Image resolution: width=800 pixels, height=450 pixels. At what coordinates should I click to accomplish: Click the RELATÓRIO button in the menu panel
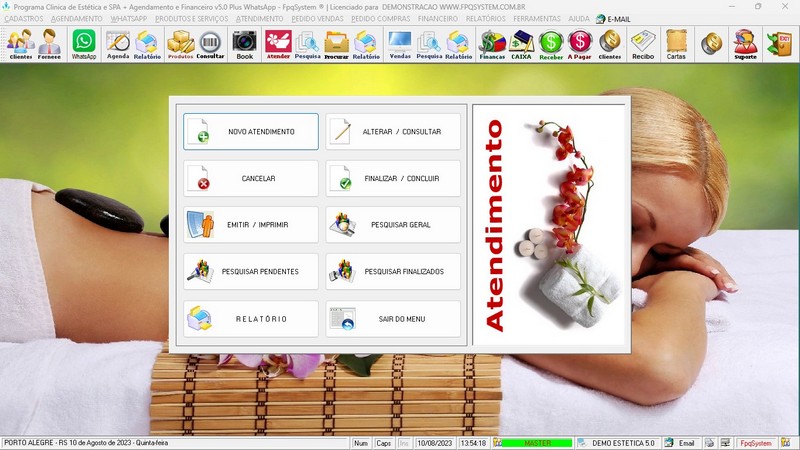coord(251,319)
